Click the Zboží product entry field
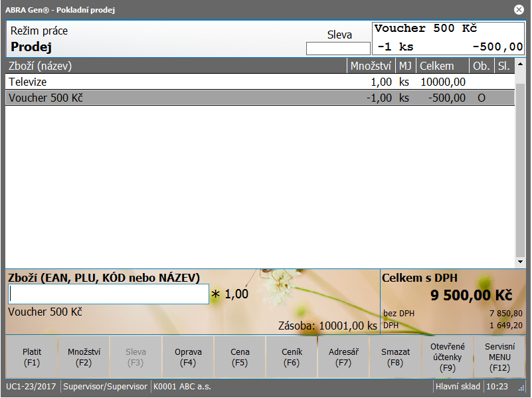Screen dimensions: 532x398 (108, 294)
